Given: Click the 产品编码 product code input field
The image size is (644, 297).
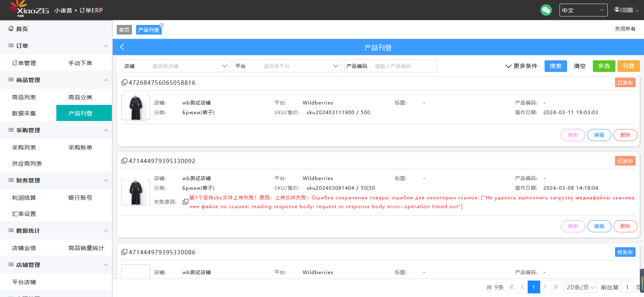Looking at the screenshot, I should click(404, 66).
